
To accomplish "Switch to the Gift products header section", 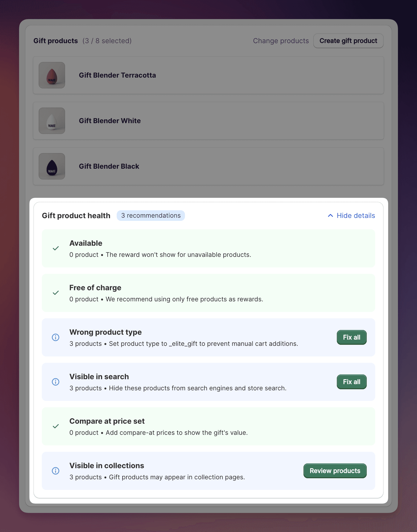I will tap(55, 41).
